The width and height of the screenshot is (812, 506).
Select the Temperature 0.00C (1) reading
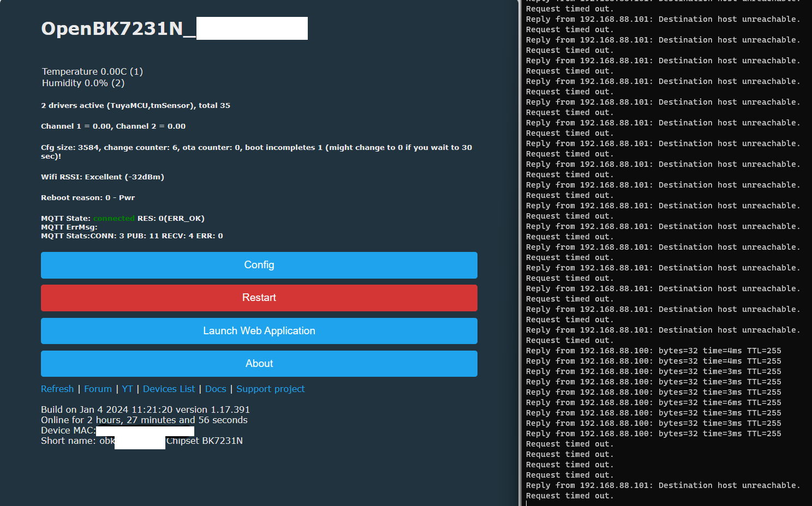click(x=93, y=71)
